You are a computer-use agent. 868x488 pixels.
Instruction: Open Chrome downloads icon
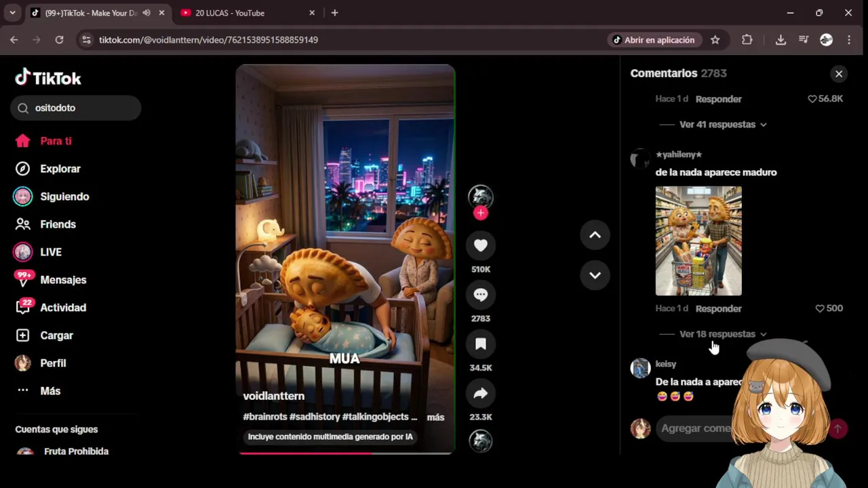[x=781, y=40]
